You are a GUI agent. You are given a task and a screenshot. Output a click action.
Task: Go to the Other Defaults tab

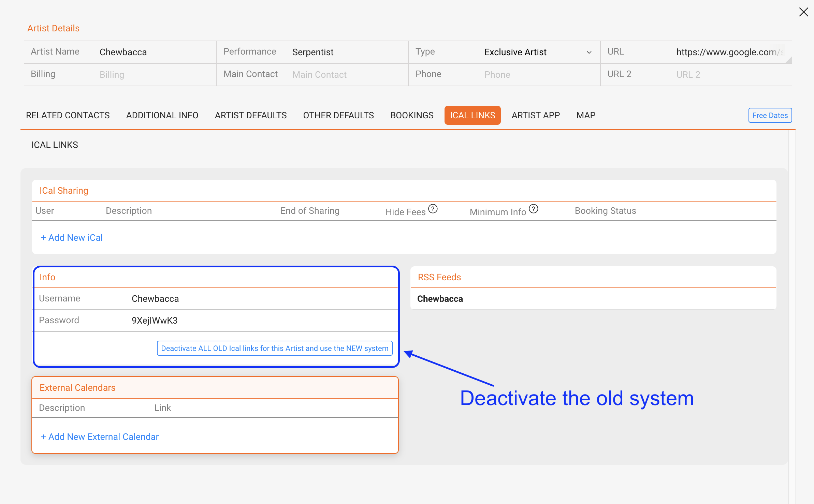click(338, 115)
